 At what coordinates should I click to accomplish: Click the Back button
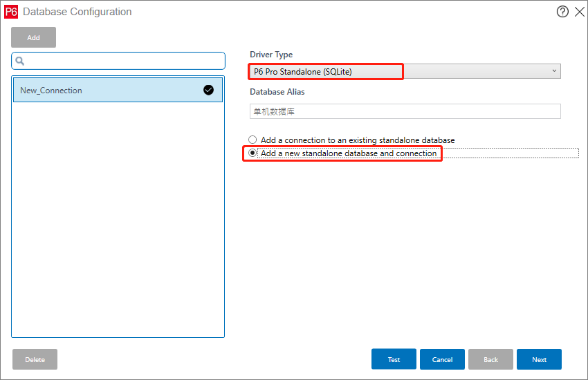pos(490,359)
